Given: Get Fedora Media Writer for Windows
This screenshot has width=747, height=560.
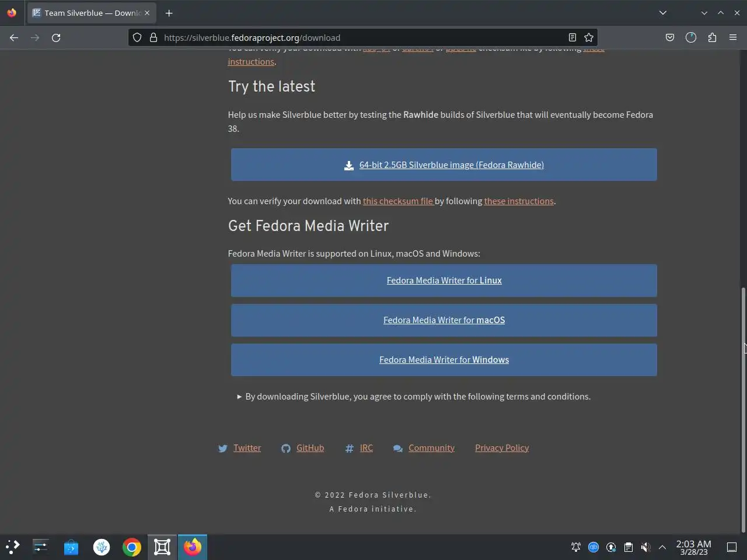Looking at the screenshot, I should pyautogui.click(x=444, y=360).
